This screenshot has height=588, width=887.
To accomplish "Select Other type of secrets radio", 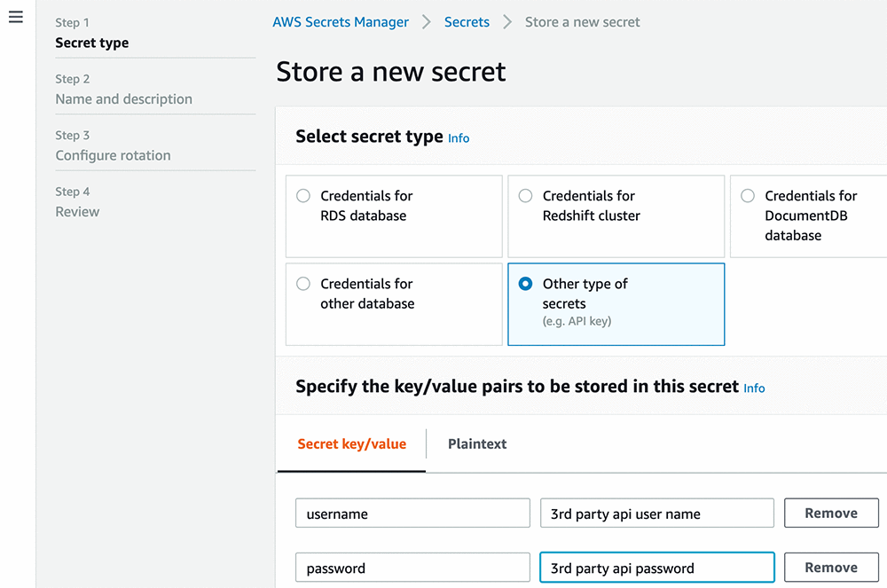I will pos(525,284).
